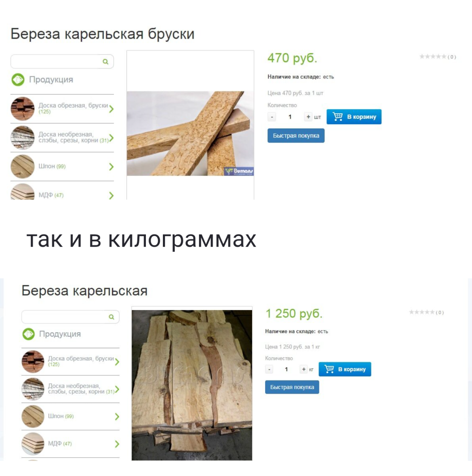Screen dimensions: 472x476
Task: Click Быстрая покупка under 470 руб. product
Action: pyautogui.click(x=296, y=136)
